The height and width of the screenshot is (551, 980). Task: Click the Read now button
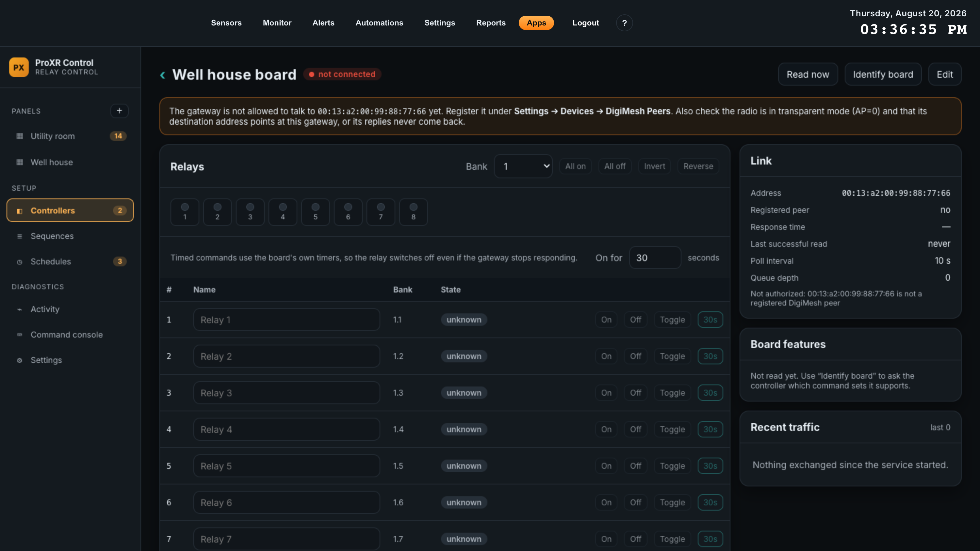[808, 74]
